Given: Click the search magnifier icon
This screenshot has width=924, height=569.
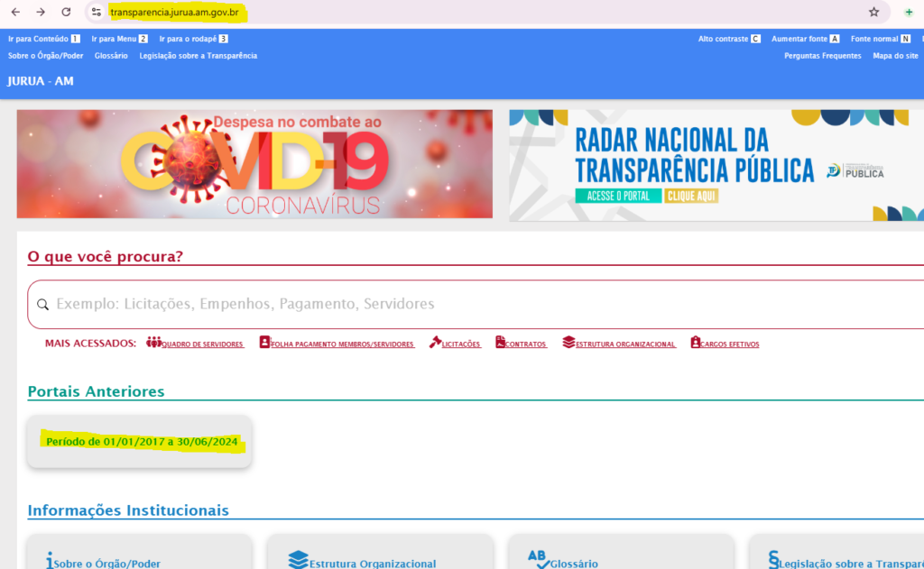Looking at the screenshot, I should (43, 305).
